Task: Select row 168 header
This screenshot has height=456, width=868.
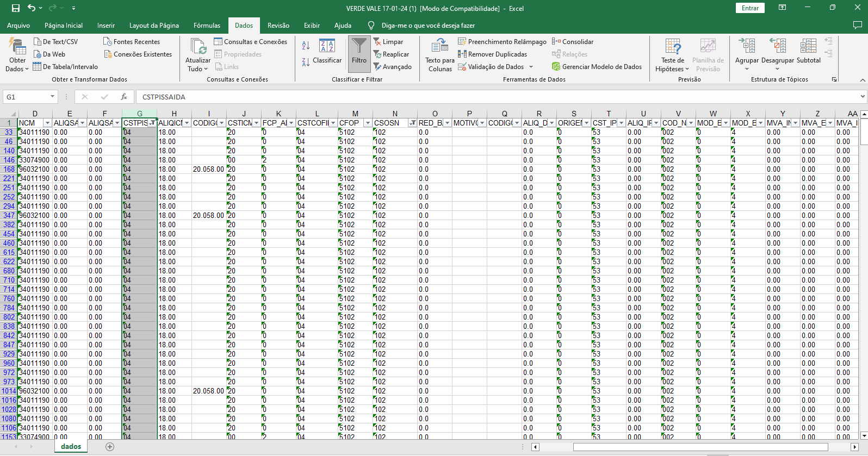Action: [x=9, y=169]
